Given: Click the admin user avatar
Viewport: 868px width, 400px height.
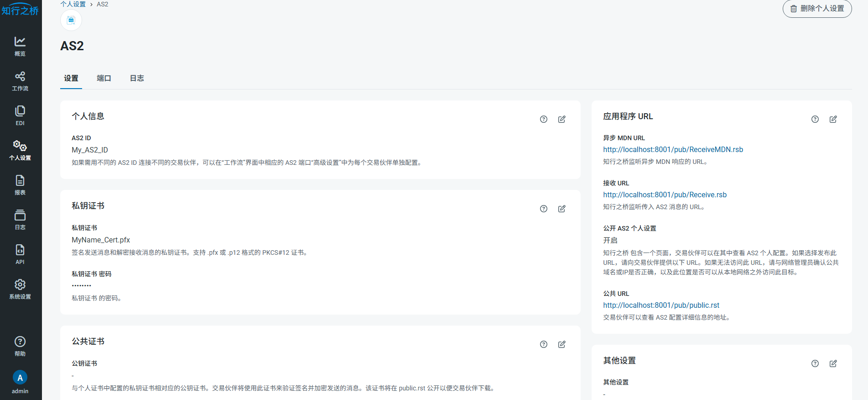Looking at the screenshot, I should pos(20,378).
